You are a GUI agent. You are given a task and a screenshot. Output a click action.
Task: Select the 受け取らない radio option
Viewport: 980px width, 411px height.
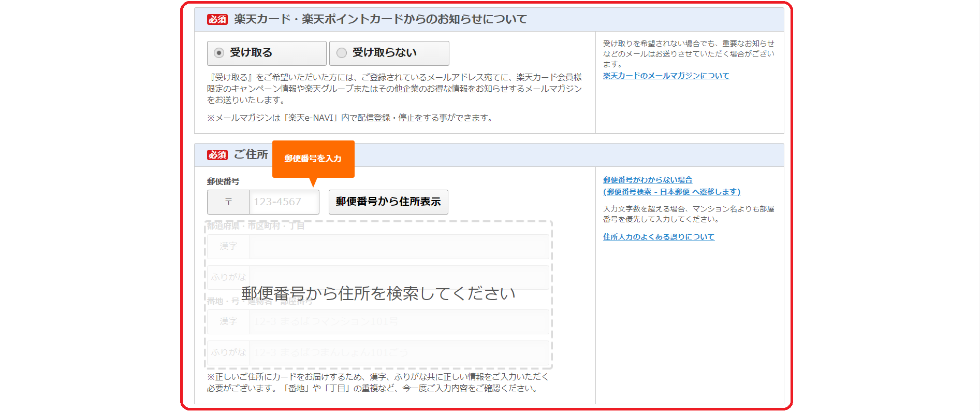pyautogui.click(x=389, y=53)
